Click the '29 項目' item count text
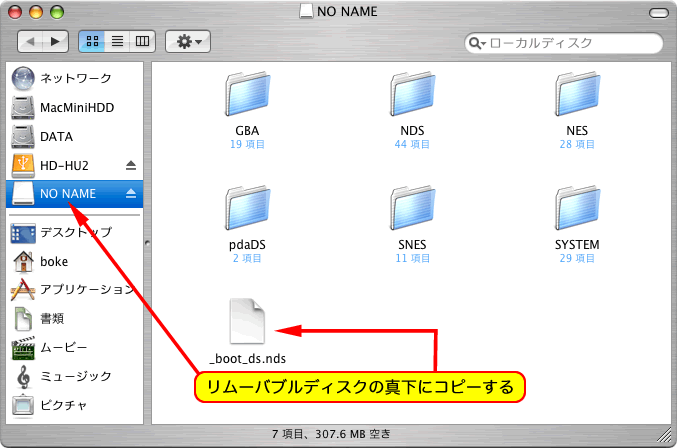677x448 pixels. [x=577, y=258]
